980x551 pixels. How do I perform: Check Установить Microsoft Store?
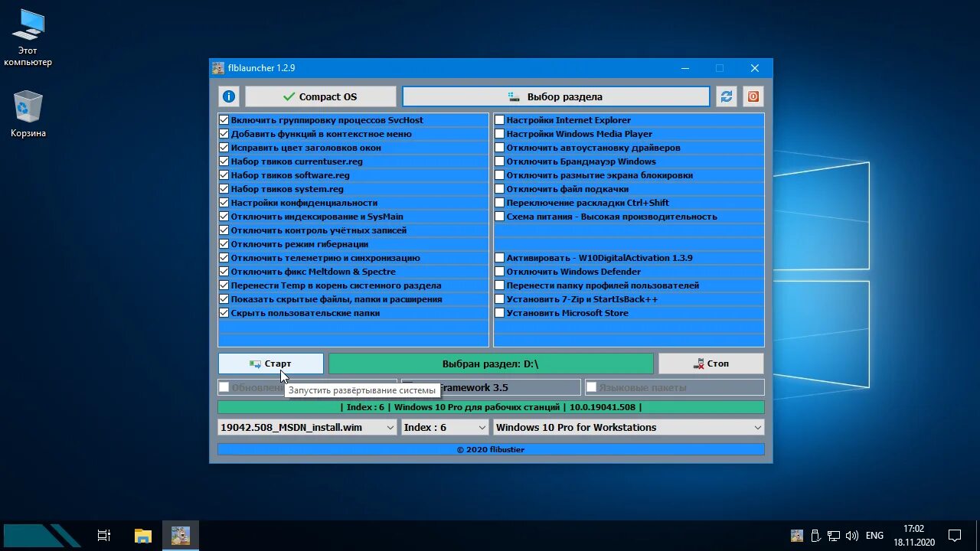coord(500,313)
